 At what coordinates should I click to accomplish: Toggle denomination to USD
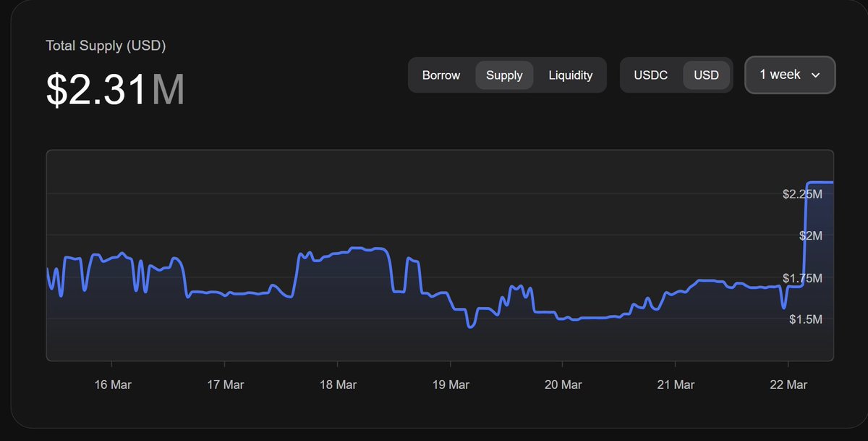(x=707, y=75)
